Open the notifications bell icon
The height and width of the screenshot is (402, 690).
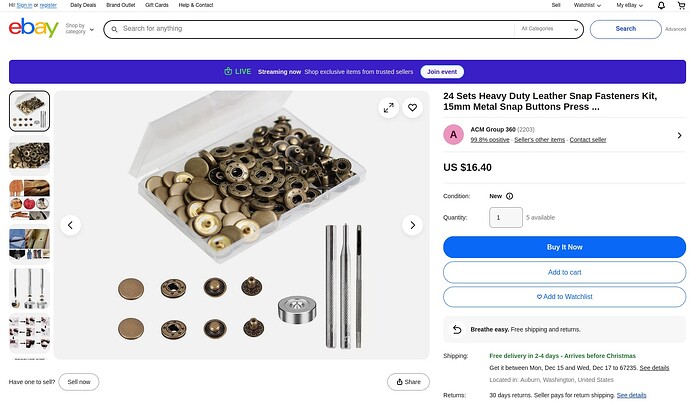661,5
